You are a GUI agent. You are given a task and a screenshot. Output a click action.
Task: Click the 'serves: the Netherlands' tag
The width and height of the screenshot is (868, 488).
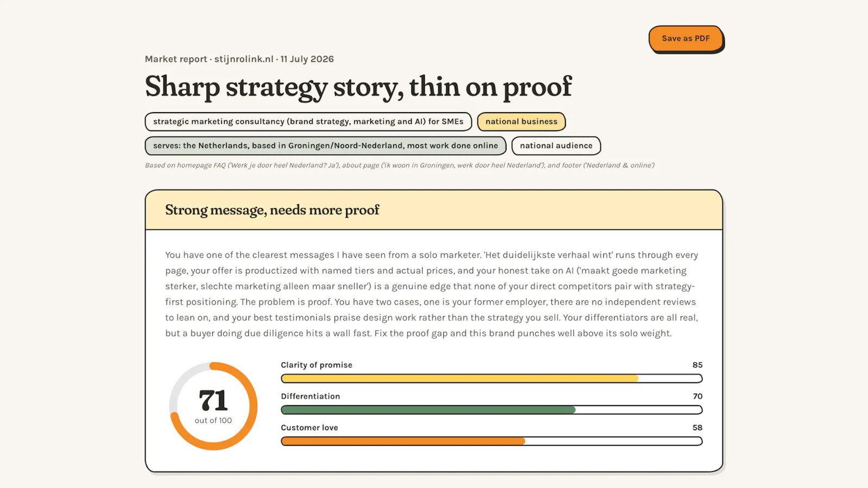coord(325,145)
